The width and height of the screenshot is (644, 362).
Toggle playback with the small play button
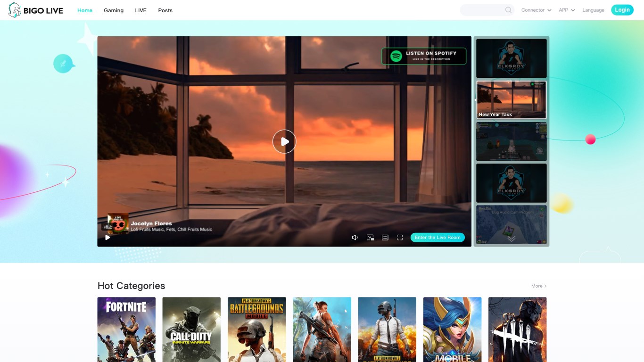107,238
